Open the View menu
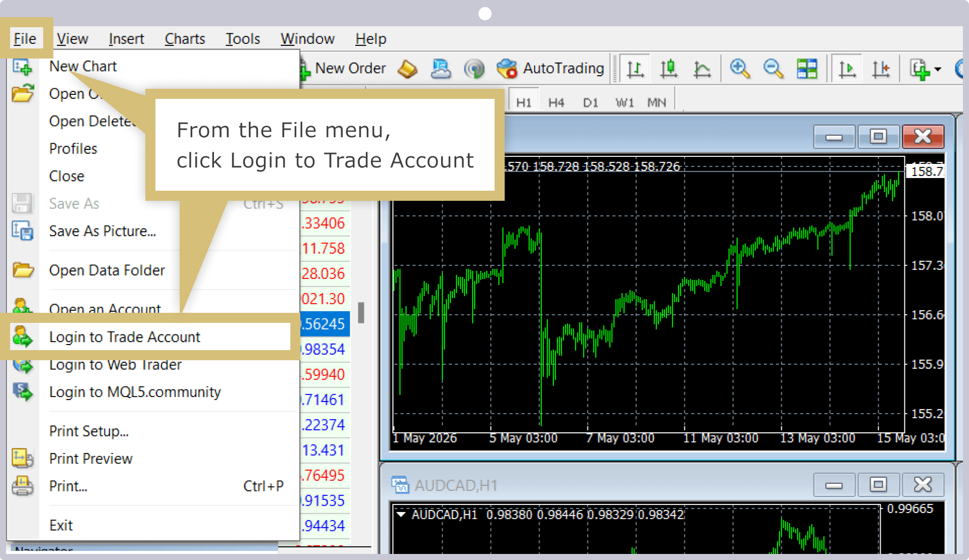The image size is (969, 560). 72,39
